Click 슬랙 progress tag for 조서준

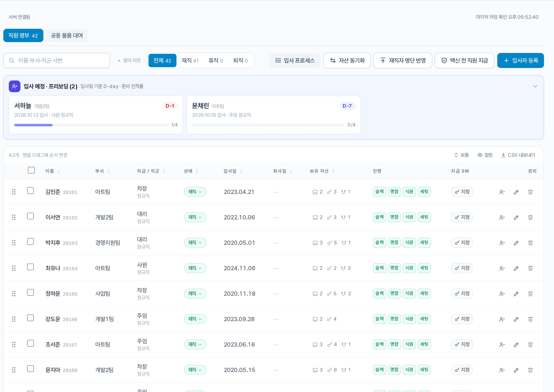coord(379,344)
